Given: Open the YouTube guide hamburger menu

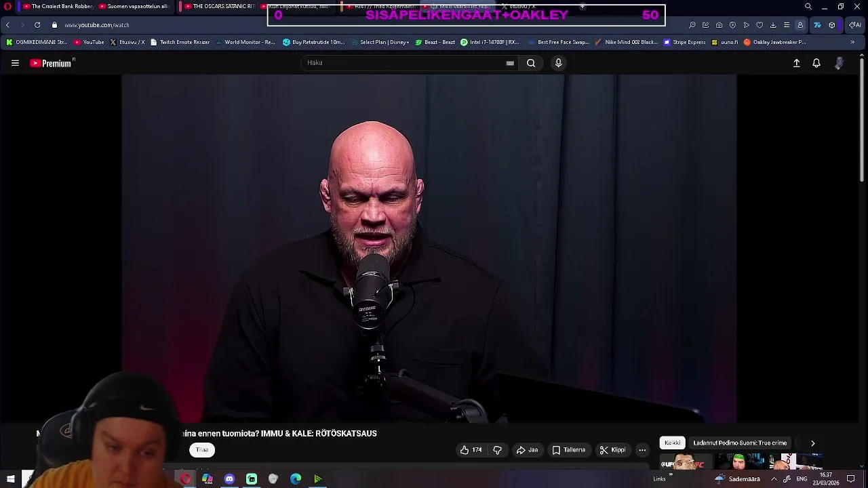Looking at the screenshot, I should pyautogui.click(x=15, y=63).
